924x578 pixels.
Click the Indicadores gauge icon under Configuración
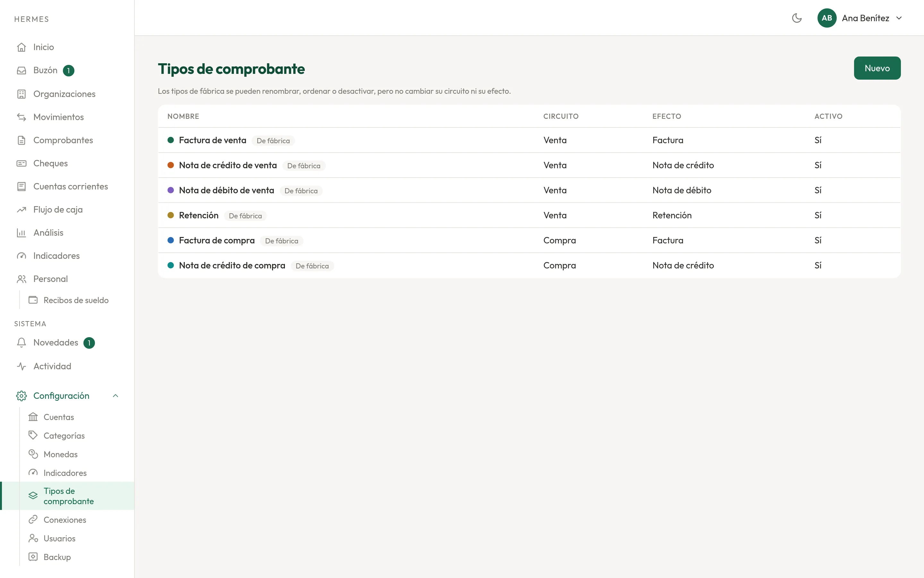point(33,473)
